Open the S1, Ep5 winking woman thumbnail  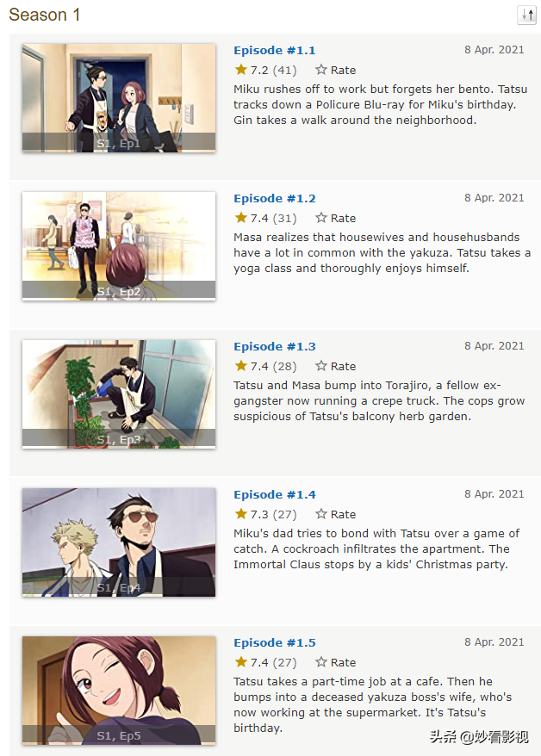pos(119,690)
